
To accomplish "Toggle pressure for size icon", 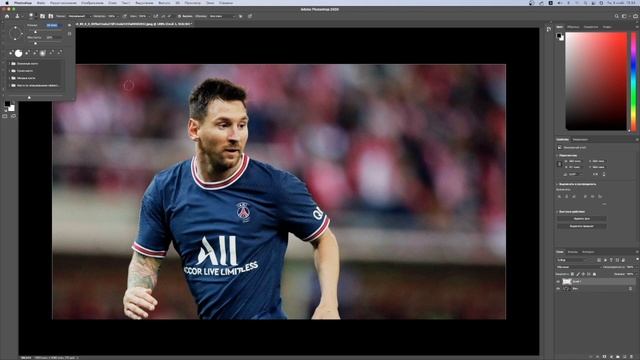I will tap(250, 16).
